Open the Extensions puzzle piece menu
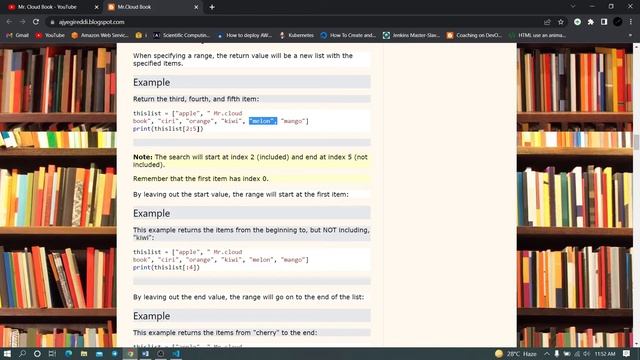 [x=591, y=22]
